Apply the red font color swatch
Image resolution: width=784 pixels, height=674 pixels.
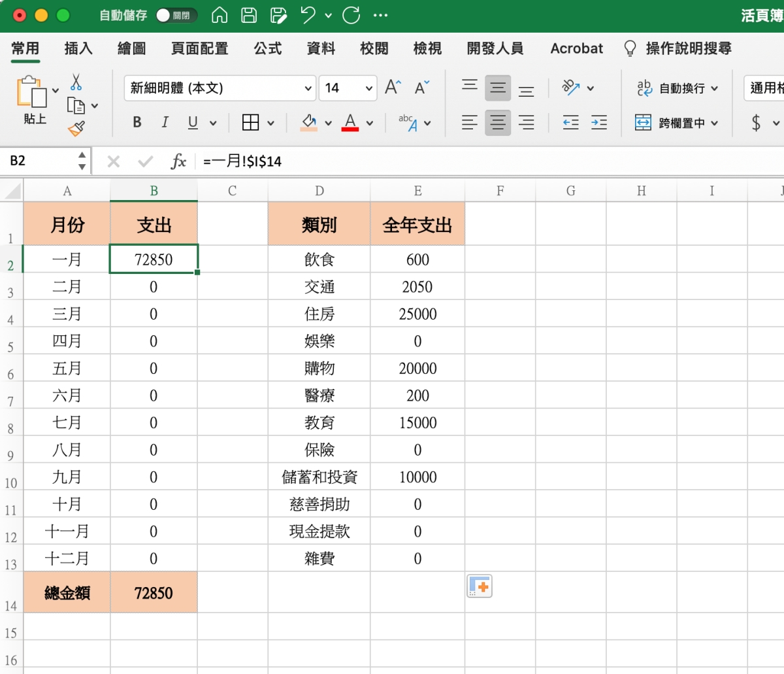pos(350,122)
